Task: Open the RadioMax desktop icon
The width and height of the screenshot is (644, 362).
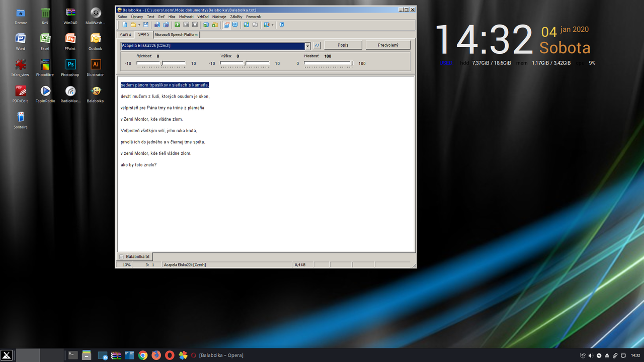Action: (70, 94)
